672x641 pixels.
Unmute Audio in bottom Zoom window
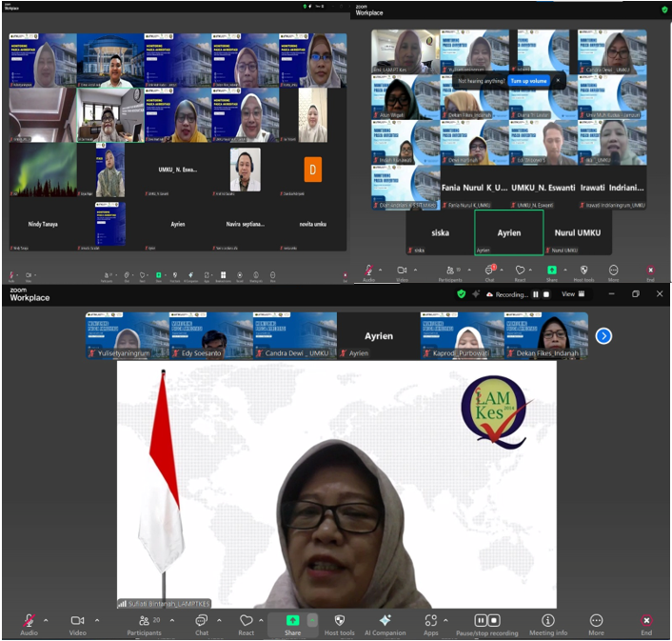click(x=29, y=625)
